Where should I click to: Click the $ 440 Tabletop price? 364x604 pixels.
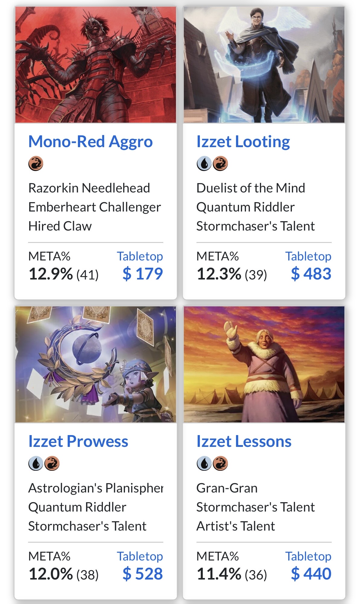[311, 574]
